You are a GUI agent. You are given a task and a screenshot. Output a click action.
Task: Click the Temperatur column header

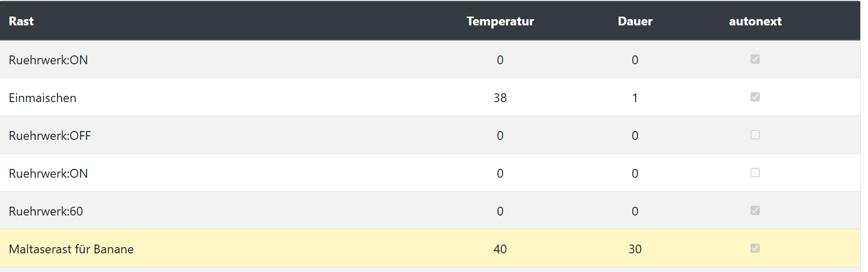coord(500,21)
